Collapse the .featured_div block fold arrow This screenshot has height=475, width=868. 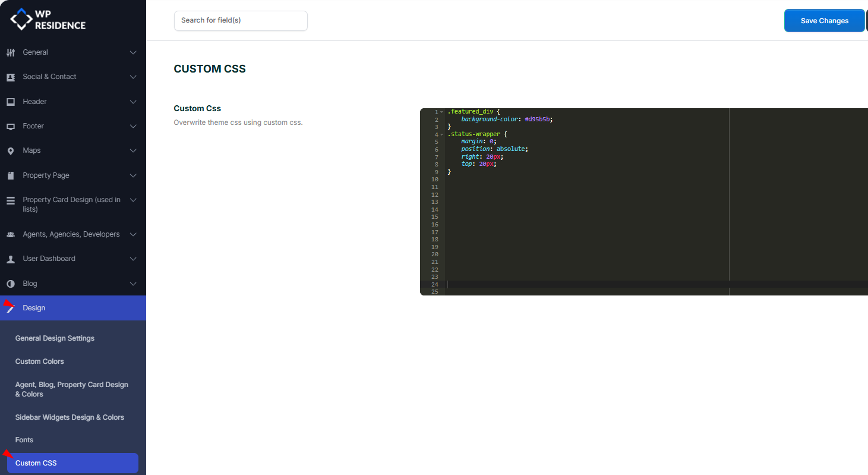point(441,112)
